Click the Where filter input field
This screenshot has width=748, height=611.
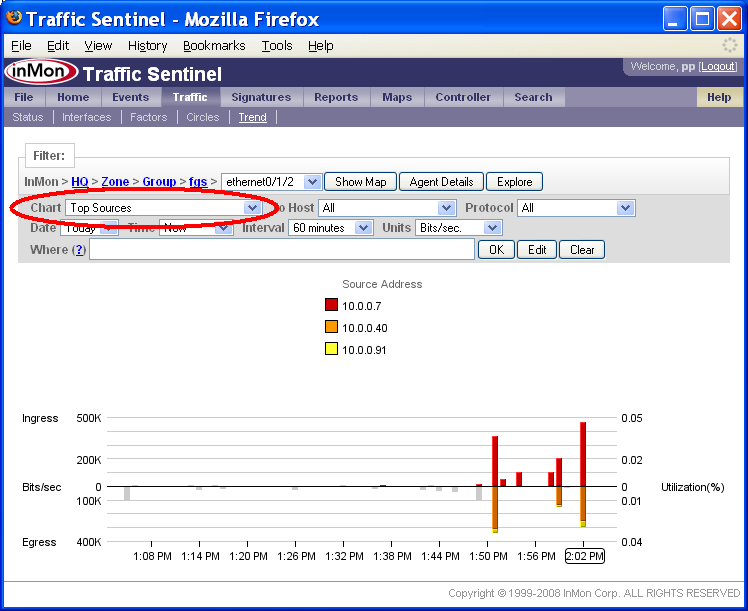click(x=281, y=250)
